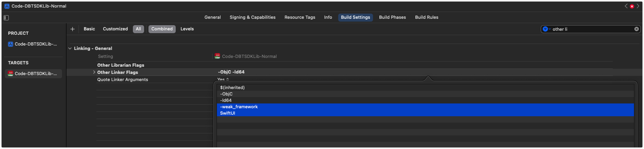Show Customized build settings
Screen dimensions: 644x149
[x=115, y=29]
